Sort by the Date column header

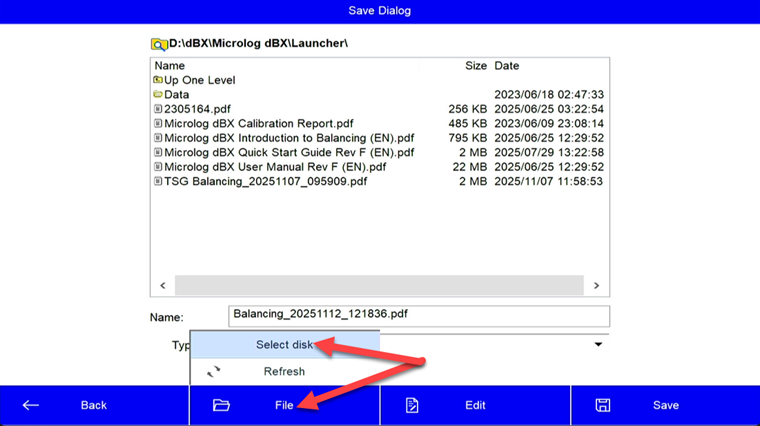[x=507, y=66]
